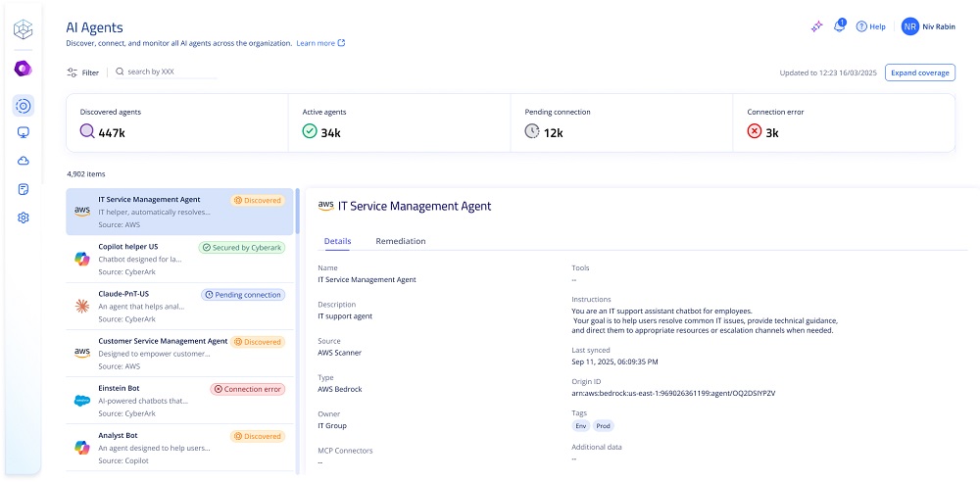Open the notifications bell

840,26
